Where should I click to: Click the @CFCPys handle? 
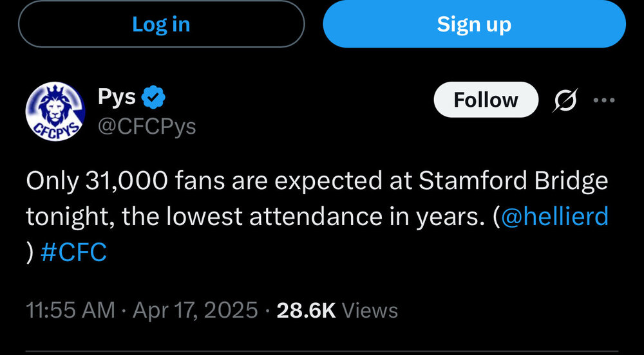point(147,127)
